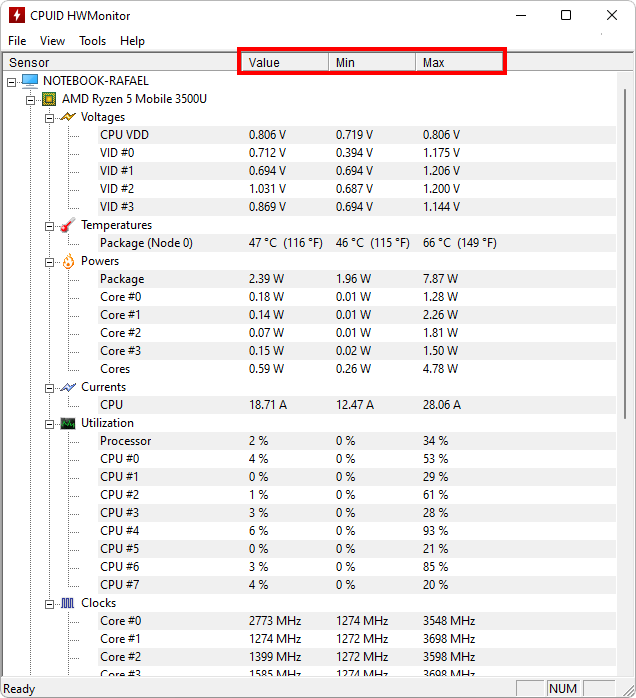Image resolution: width=636 pixels, height=698 pixels.
Task: Select the Package (Node 0) temperature row
Action: pos(357,243)
